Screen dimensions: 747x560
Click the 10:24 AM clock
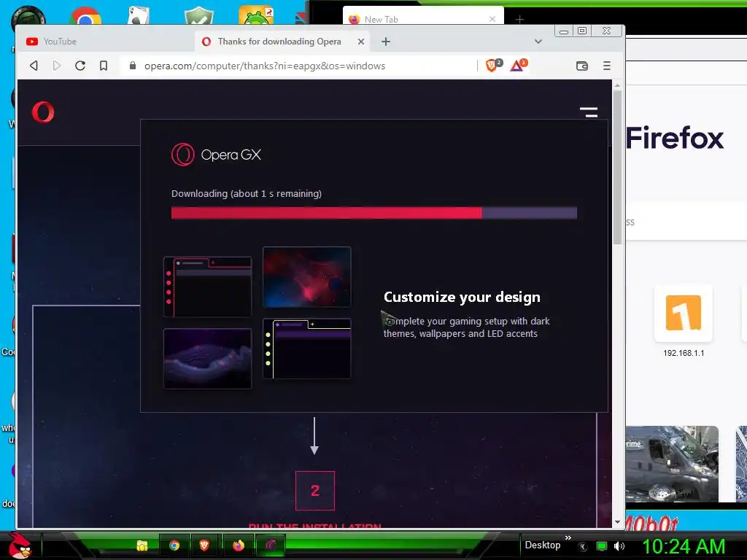pos(684,546)
